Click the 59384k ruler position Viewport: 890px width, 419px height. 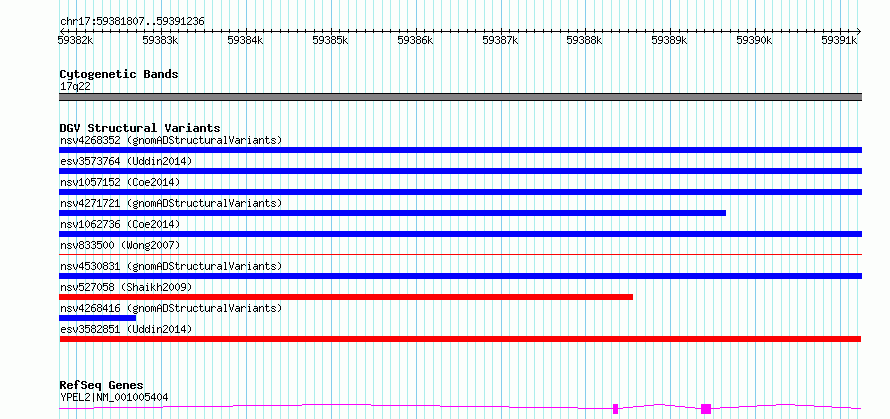click(246, 40)
